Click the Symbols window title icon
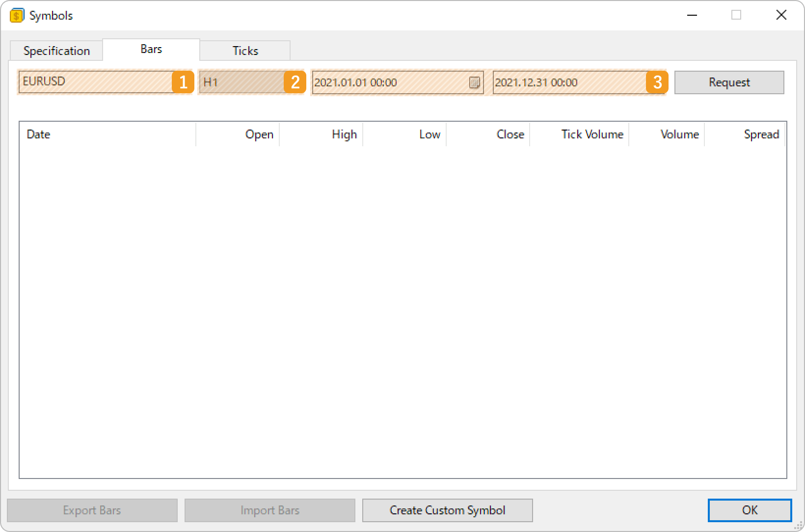Screen dimensions: 805x532 click(x=16, y=16)
